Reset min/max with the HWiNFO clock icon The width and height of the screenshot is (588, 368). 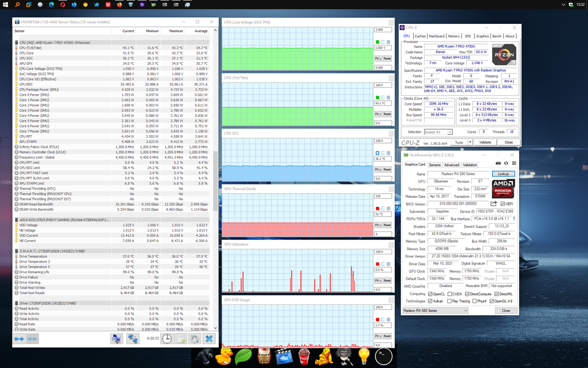167,339
